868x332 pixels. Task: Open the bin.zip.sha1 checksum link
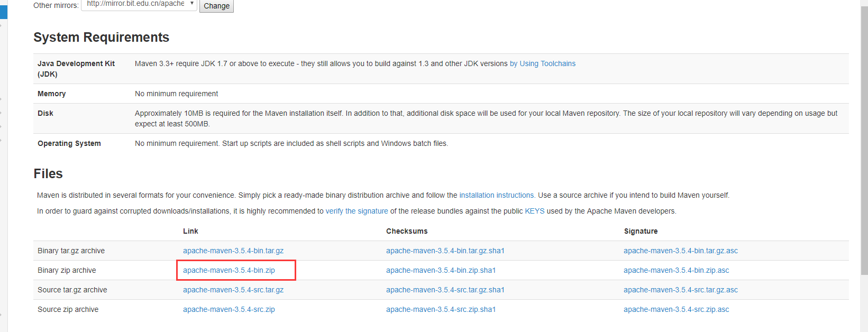441,270
